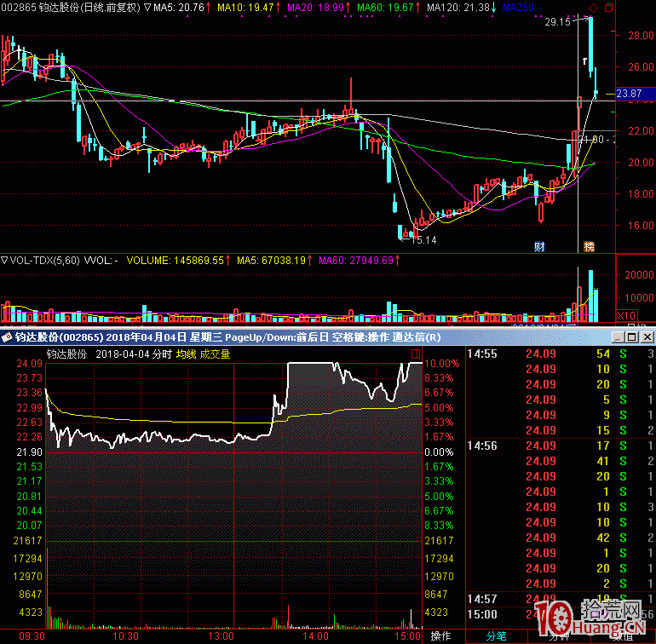Click the 成交量 legend label in intraday chart
The image size is (656, 644).
click(215, 354)
